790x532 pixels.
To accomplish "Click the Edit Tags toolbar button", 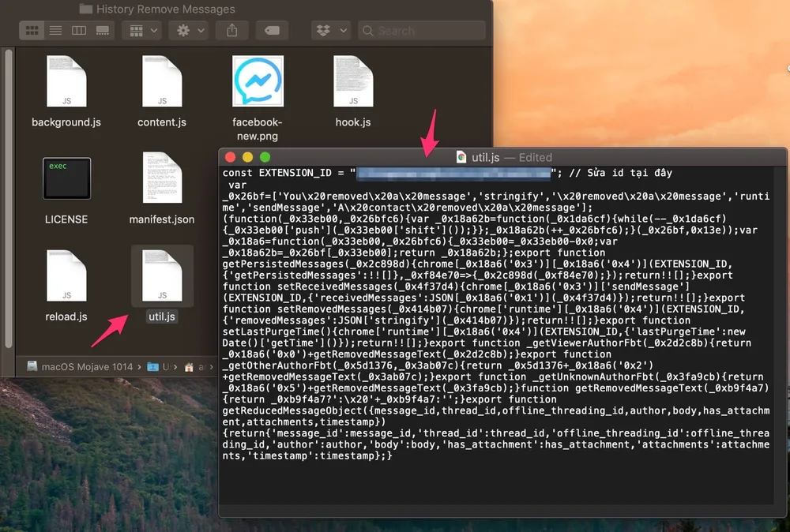I will 271,30.
